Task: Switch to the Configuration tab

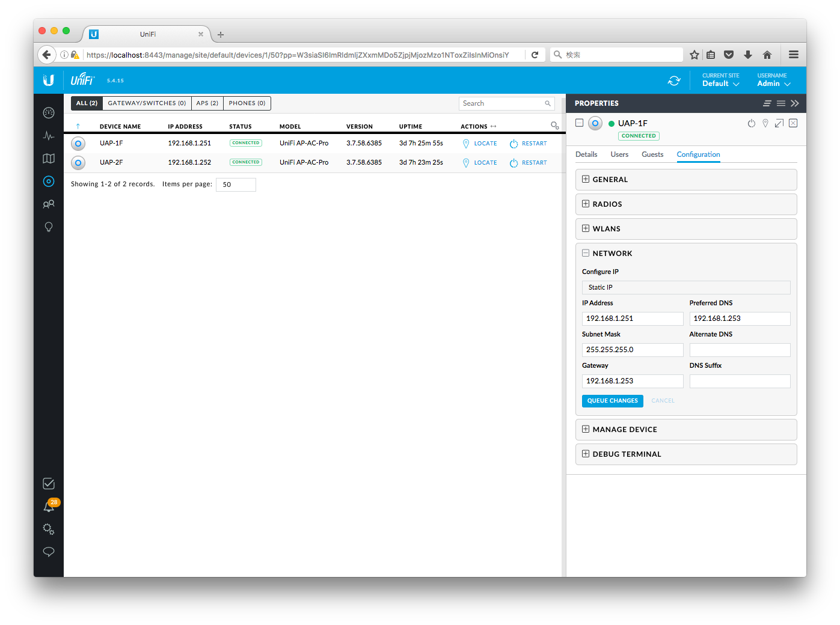Action: click(x=698, y=154)
